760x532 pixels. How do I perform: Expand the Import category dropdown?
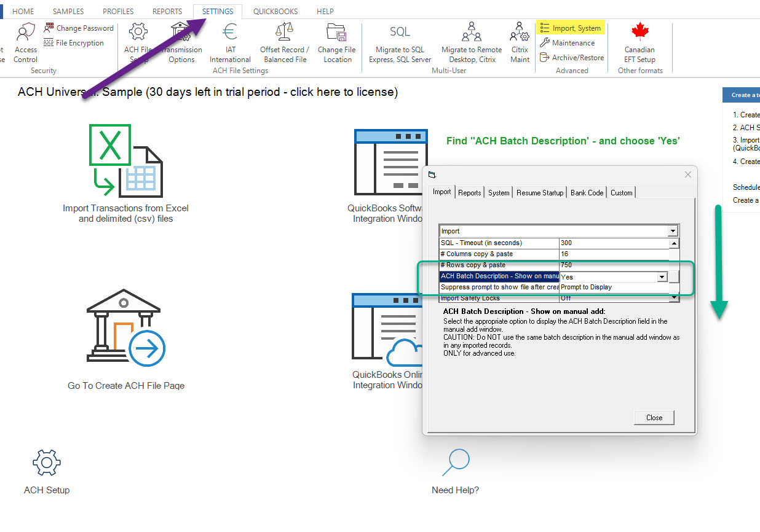(673, 232)
